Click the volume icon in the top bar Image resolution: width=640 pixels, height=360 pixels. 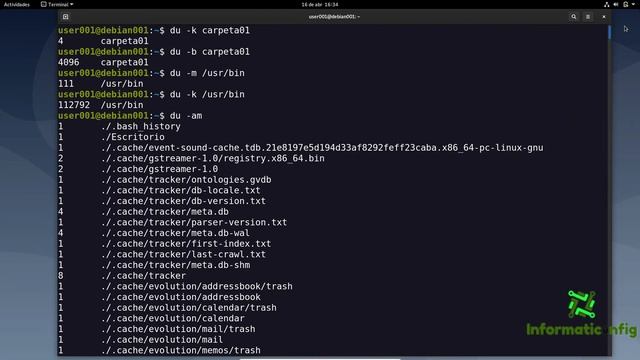616,4
